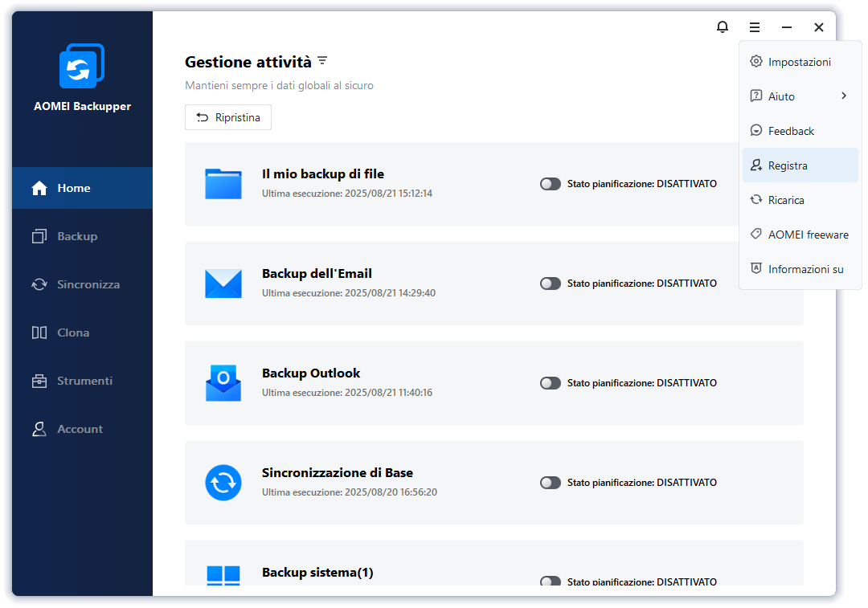Click the notification bell icon
This screenshot has width=868, height=608.
[723, 27]
